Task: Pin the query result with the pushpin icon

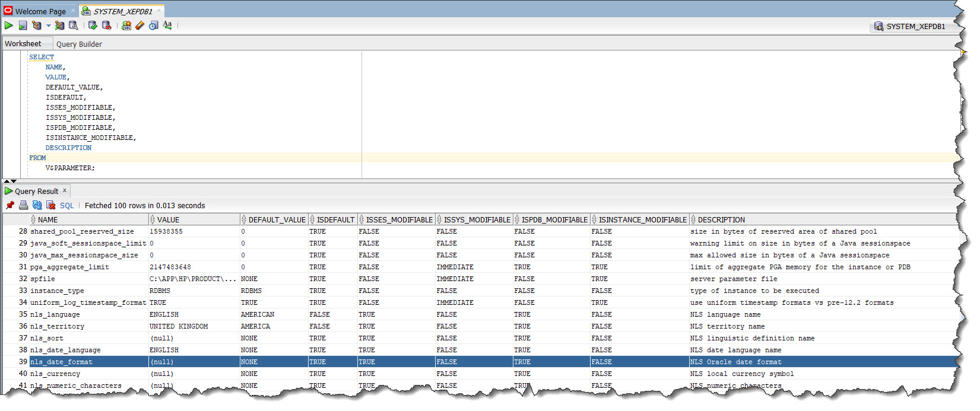Action: (x=9, y=205)
